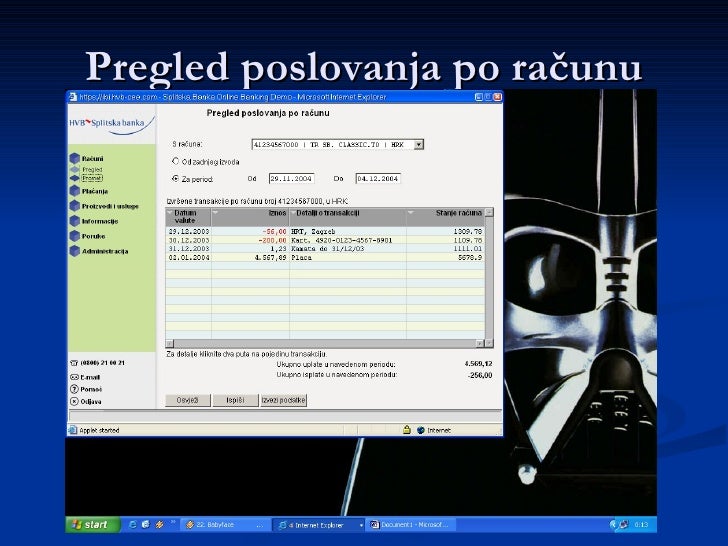Click the Ispiši button
Screen dimensions: 728x546
click(x=235, y=400)
